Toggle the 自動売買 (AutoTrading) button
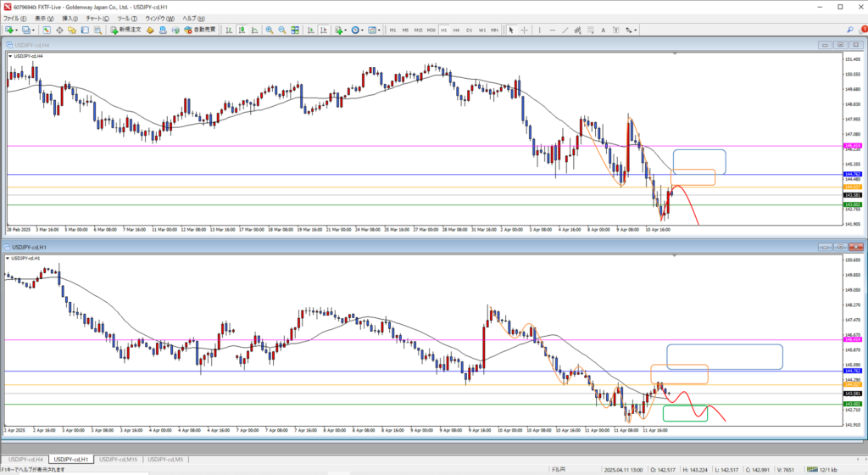Image resolution: width=868 pixels, height=475 pixels. pyautogui.click(x=198, y=30)
